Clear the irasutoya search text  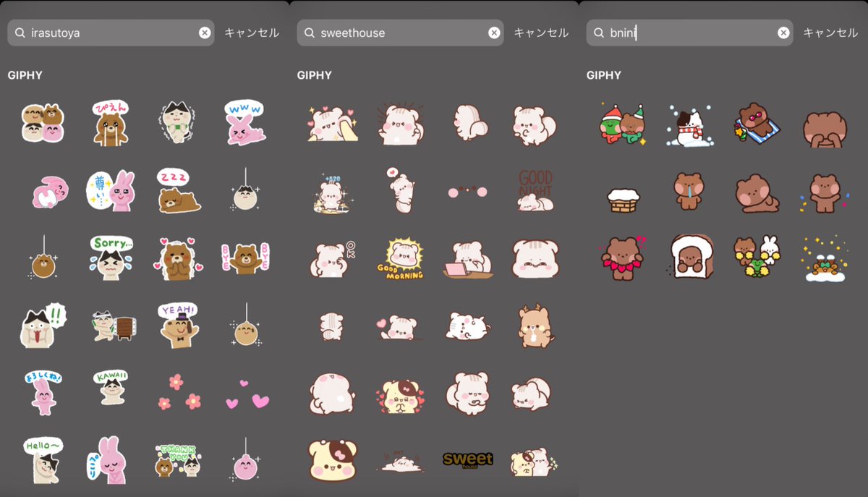pyautogui.click(x=205, y=33)
